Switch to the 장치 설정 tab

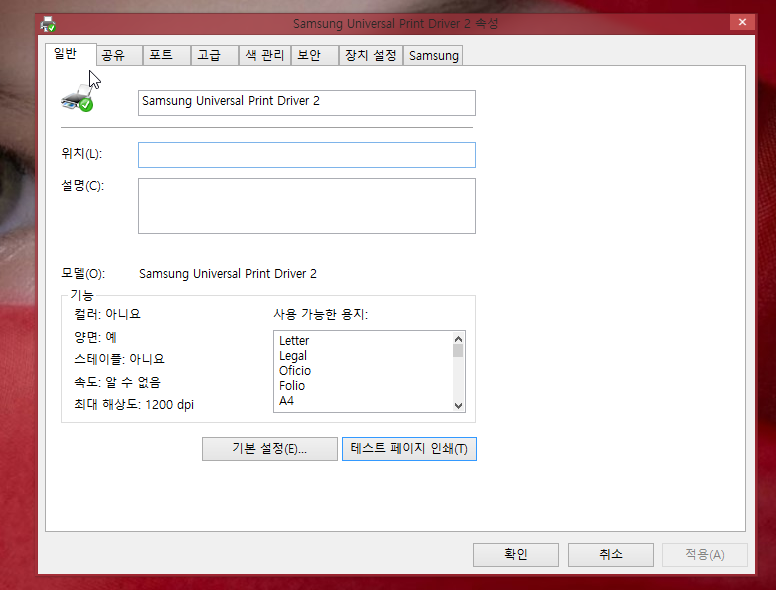[x=371, y=55]
